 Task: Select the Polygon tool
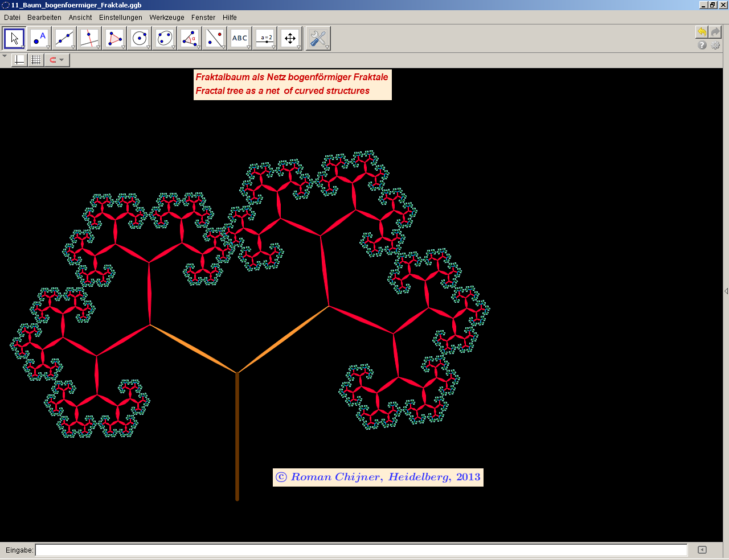coord(114,39)
